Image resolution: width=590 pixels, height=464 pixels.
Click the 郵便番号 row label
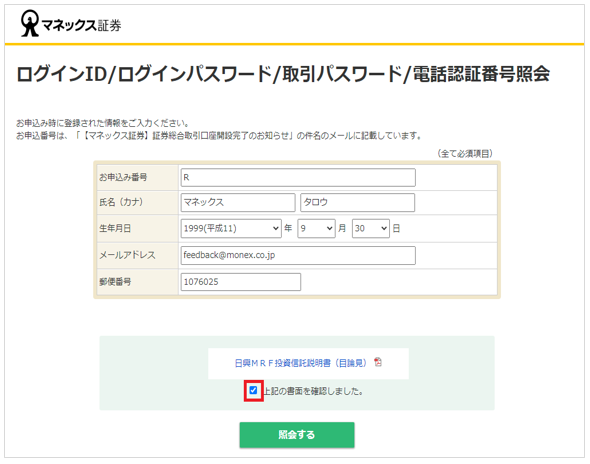click(x=115, y=282)
